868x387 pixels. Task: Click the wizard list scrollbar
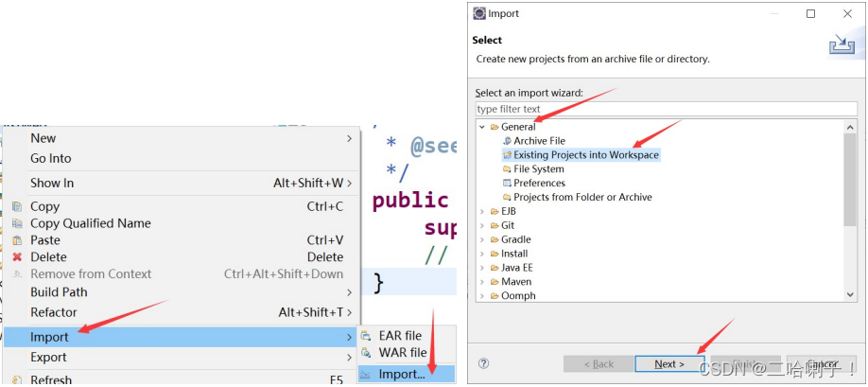(x=850, y=180)
